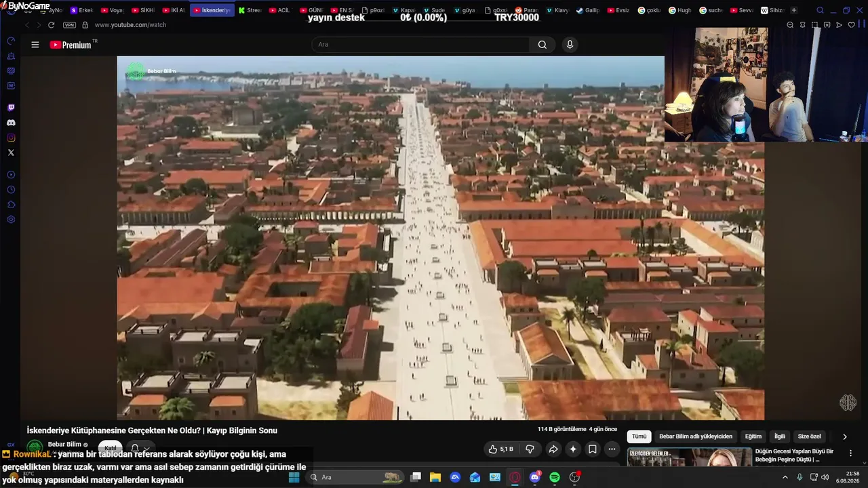Viewport: 868px width, 488px height.
Task: Open the new tab plus button
Action: pos(794,10)
